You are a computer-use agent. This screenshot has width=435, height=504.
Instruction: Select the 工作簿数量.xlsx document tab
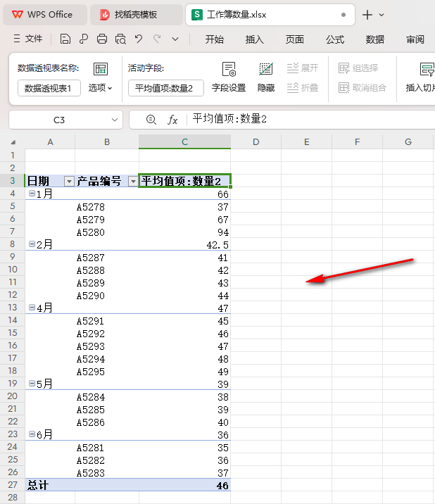pos(270,15)
